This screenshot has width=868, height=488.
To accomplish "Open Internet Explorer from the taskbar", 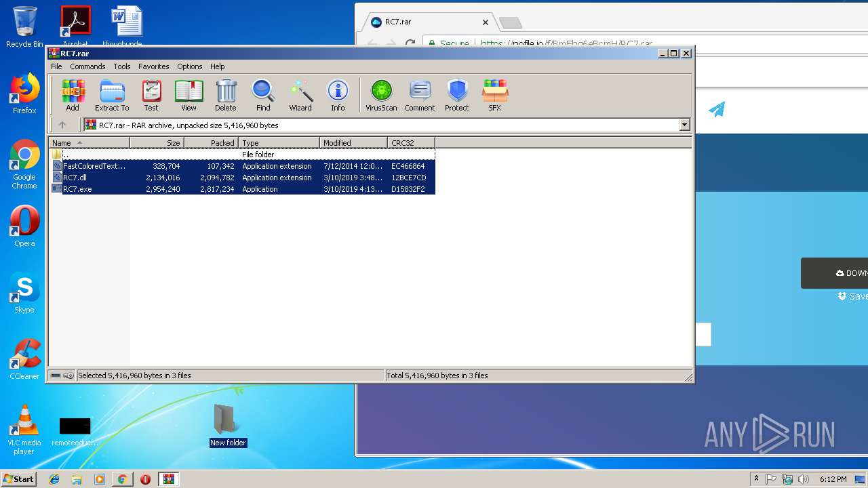I will pos(54,479).
